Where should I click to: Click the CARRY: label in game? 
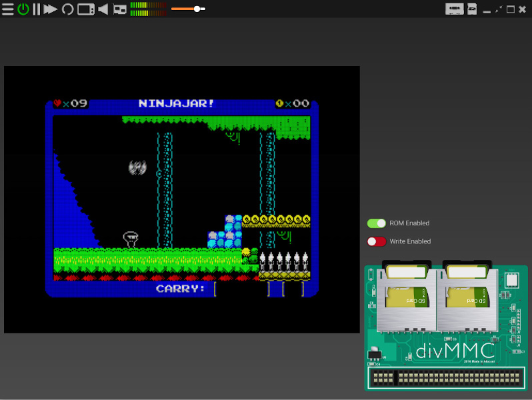[180, 289]
